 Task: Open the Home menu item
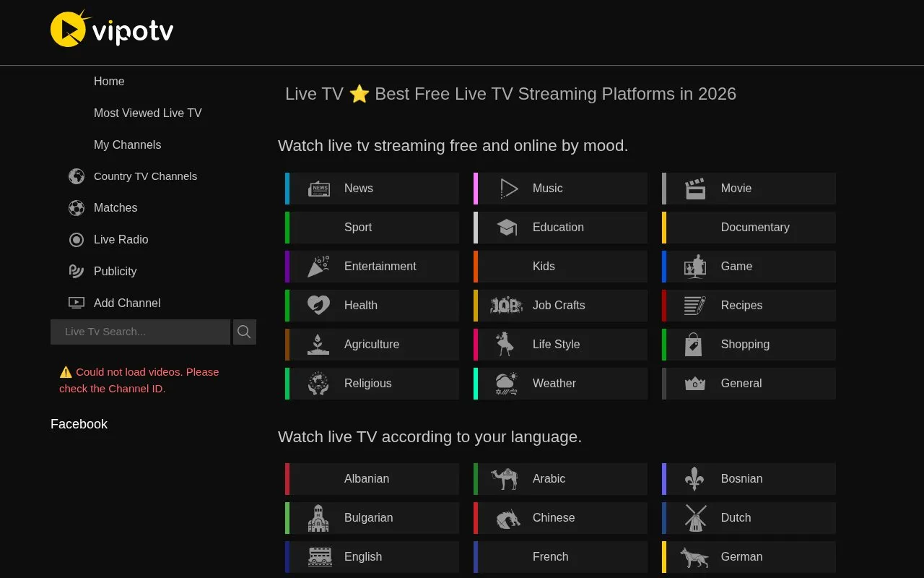[109, 82]
